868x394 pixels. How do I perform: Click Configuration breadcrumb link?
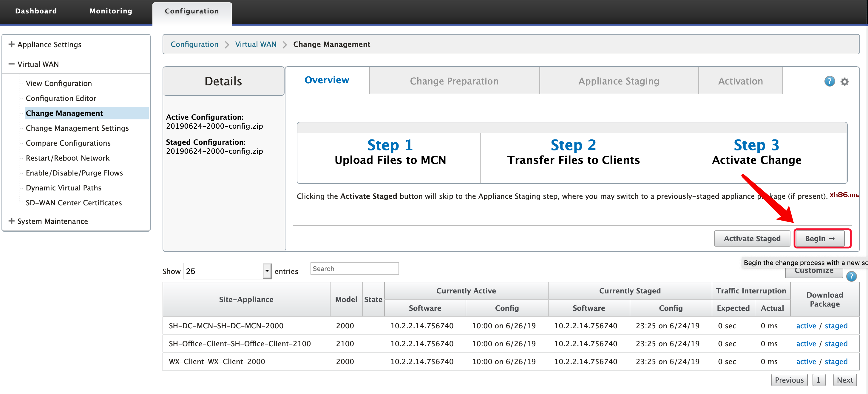194,44
